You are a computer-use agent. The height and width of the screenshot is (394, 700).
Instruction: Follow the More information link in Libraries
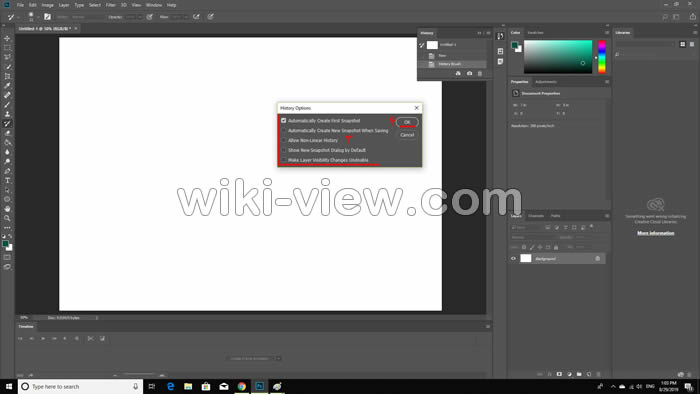[655, 233]
